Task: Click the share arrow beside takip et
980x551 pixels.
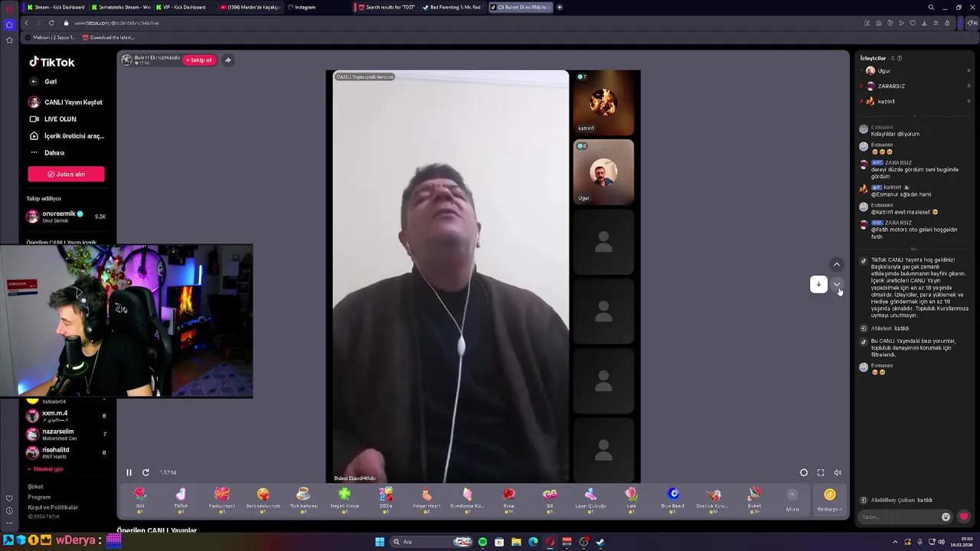Action: pos(227,60)
